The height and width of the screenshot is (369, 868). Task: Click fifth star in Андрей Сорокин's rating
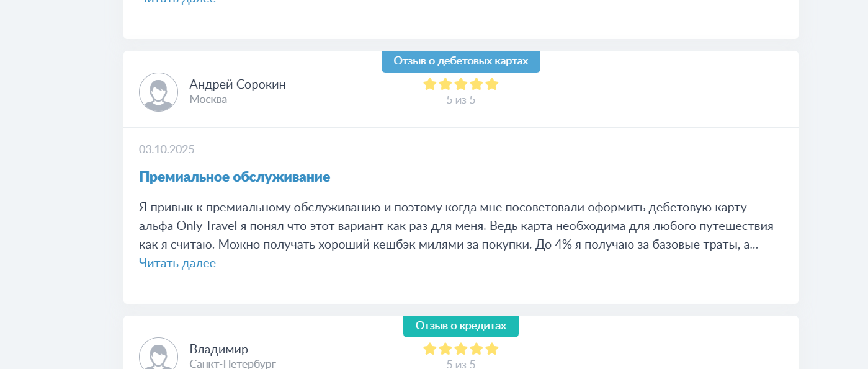tap(492, 84)
